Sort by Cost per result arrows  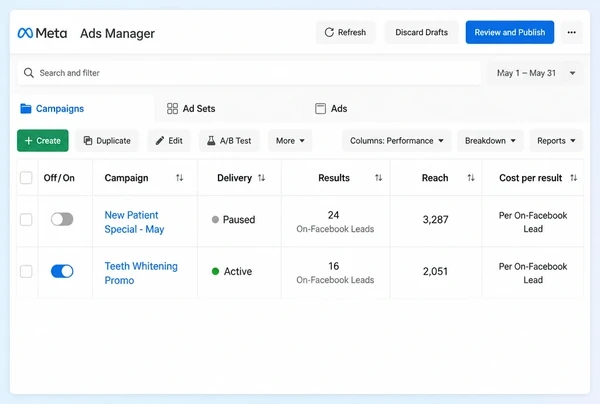click(574, 178)
